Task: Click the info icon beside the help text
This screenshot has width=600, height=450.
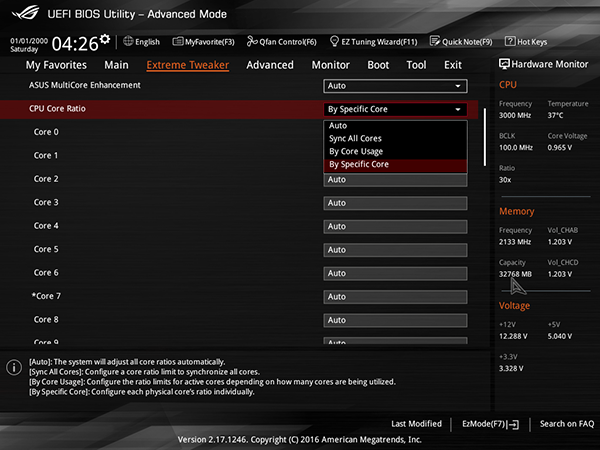Action: point(14,367)
